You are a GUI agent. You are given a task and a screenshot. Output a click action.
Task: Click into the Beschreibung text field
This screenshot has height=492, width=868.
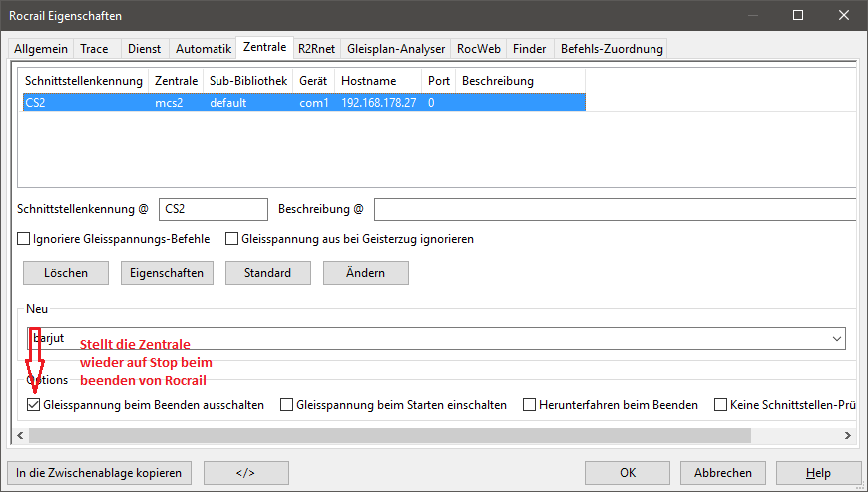coord(614,209)
